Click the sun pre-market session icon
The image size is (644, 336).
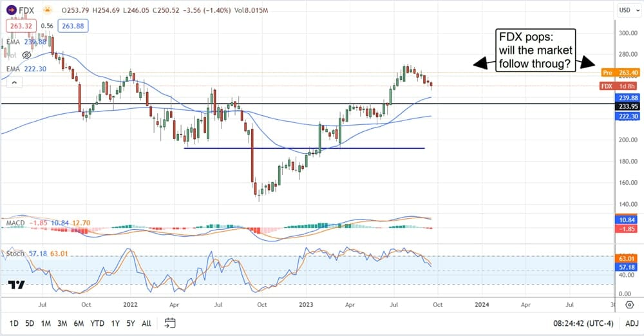[48, 11]
